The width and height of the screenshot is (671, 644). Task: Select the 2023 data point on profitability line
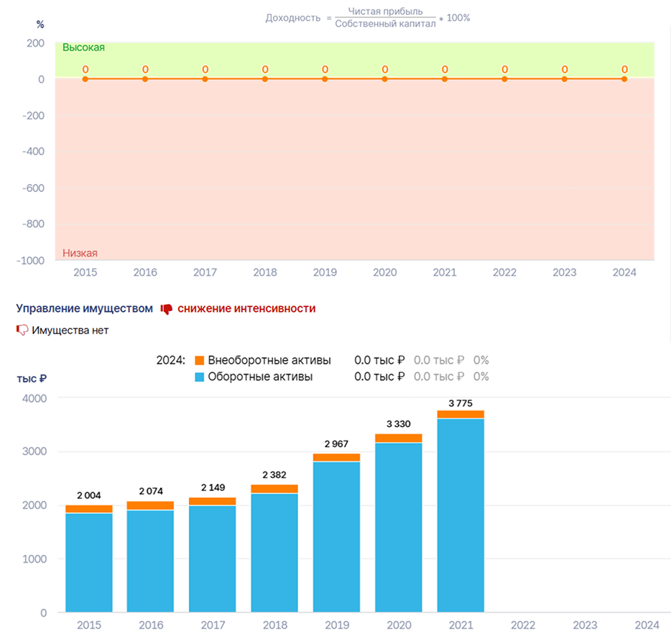[x=565, y=79]
